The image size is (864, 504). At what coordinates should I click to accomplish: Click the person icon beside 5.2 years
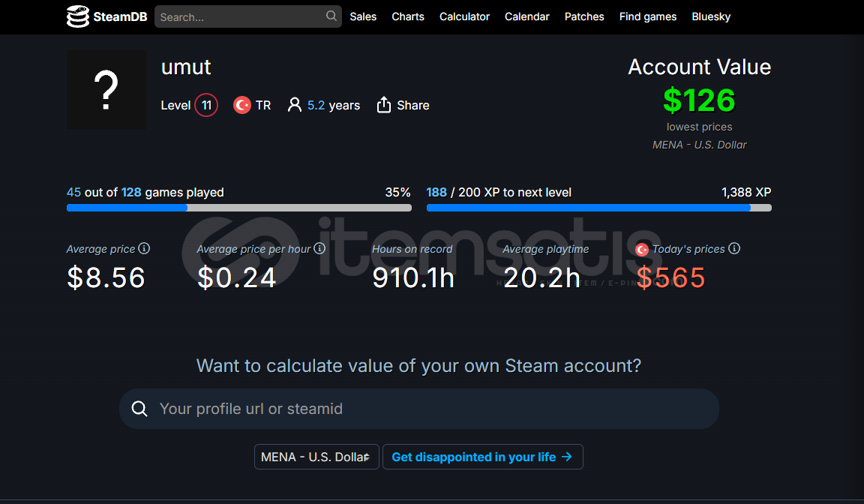pos(295,105)
